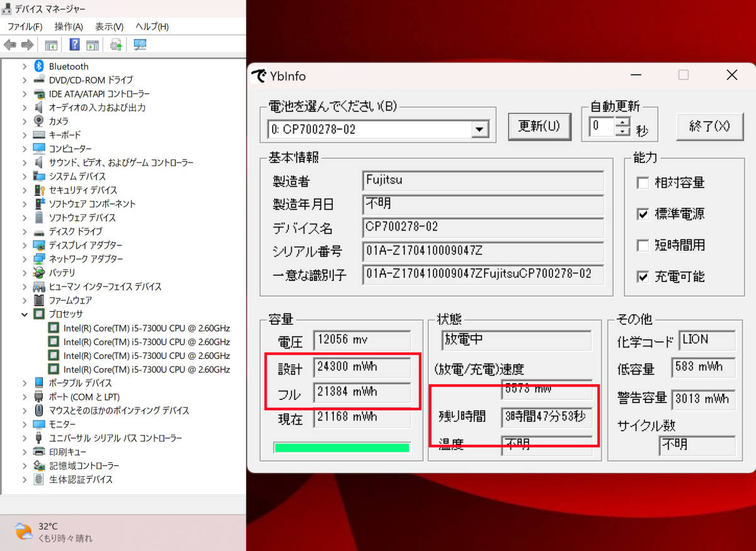The height and width of the screenshot is (551, 756).
Task: Toggle the action pane show/hide toolbar icon
Action: click(93, 45)
